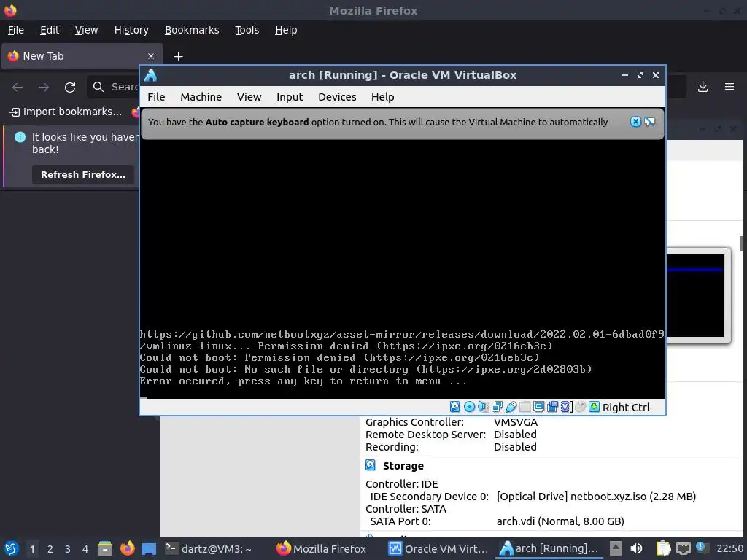Screen dimensions: 747x560
Task: Switch to workspace 3
Action: [67, 549]
